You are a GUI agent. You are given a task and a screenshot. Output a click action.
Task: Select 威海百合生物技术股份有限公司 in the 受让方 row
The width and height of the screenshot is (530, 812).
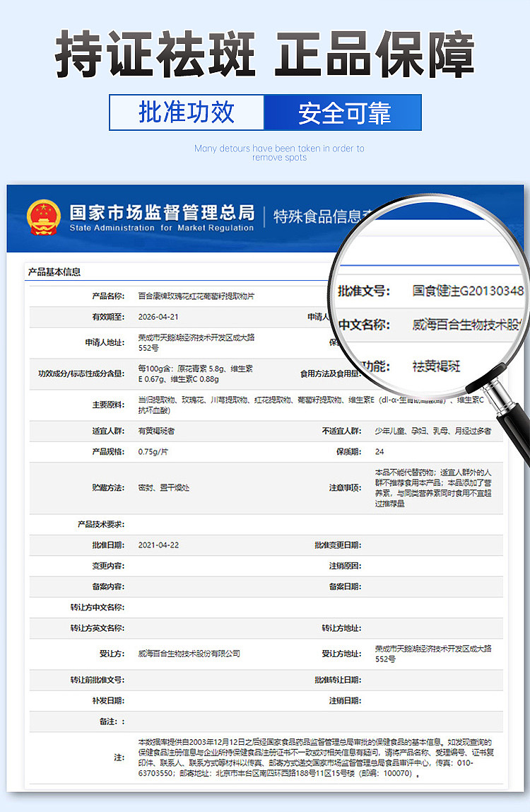(189, 654)
